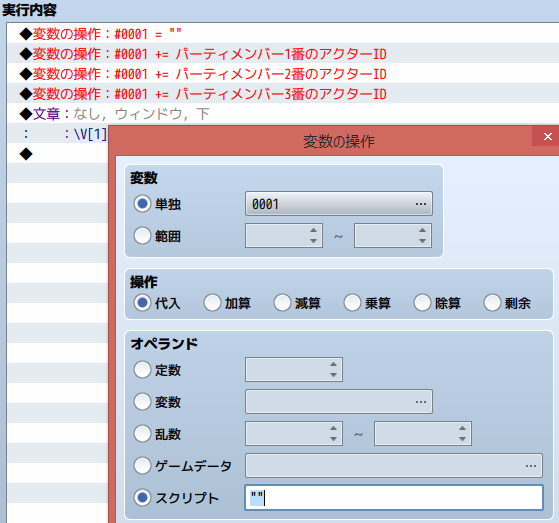Choose the 剰余 operation

[x=492, y=303]
